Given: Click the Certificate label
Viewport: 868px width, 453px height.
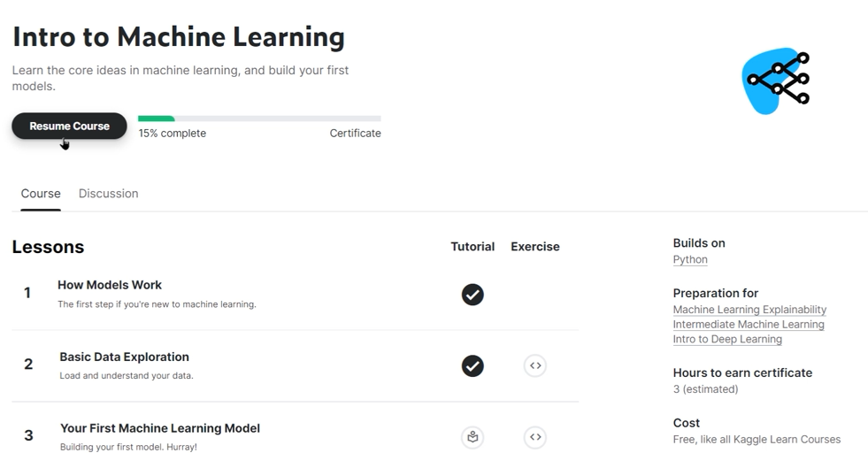Looking at the screenshot, I should pos(355,134).
